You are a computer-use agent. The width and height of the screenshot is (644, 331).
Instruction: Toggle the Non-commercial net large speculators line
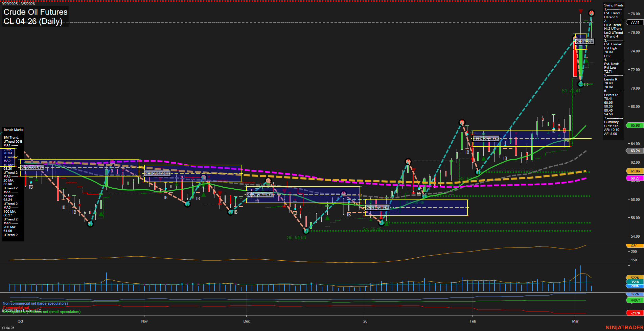(35, 303)
